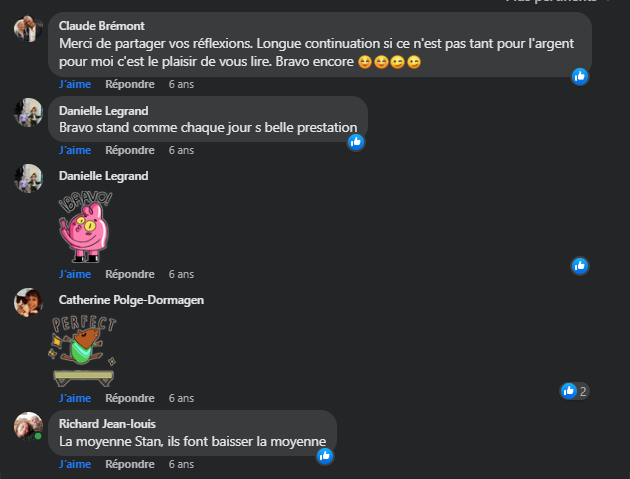Reply to Richard Jean-louis comment
Screen dimensions: 630x479
(130, 464)
